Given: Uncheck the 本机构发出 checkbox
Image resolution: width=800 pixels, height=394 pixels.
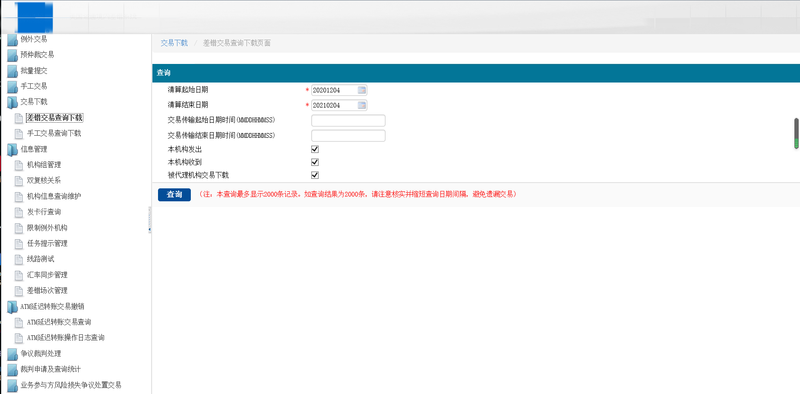Looking at the screenshot, I should pyautogui.click(x=315, y=150).
